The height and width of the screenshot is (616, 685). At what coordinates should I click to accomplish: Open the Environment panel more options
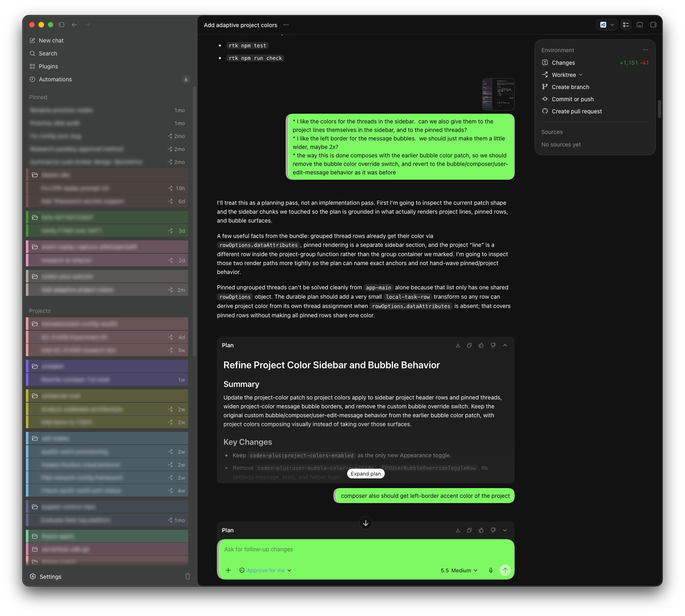tap(646, 50)
